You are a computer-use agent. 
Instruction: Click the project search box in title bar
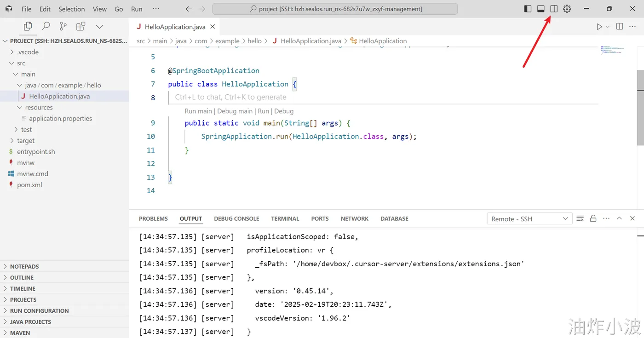pyautogui.click(x=335, y=9)
